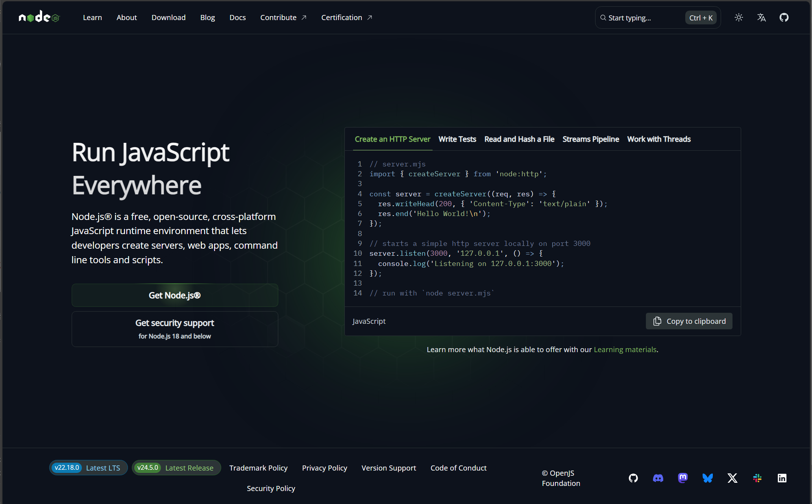Open the Version Support link

pyautogui.click(x=388, y=468)
